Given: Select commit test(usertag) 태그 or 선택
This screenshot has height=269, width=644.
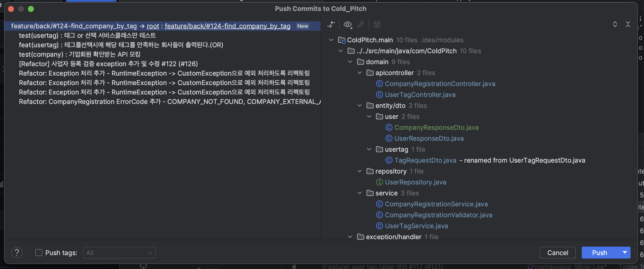Looking at the screenshot, I should coord(87,36).
